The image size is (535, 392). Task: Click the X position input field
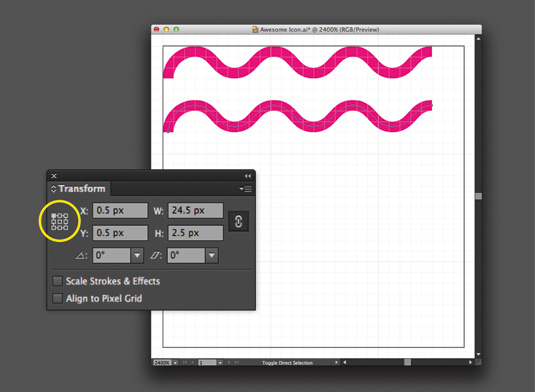pos(120,210)
